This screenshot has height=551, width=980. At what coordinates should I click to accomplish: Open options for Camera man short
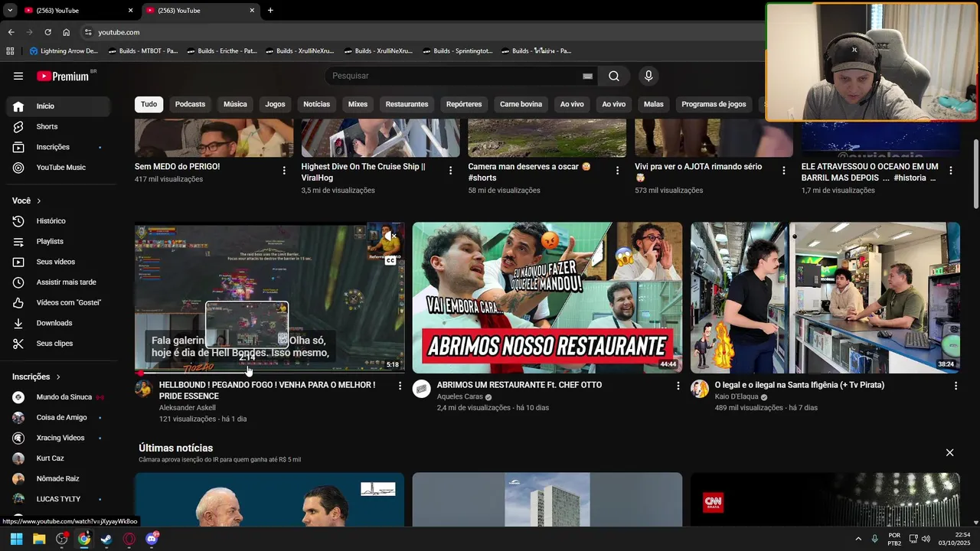(x=617, y=170)
